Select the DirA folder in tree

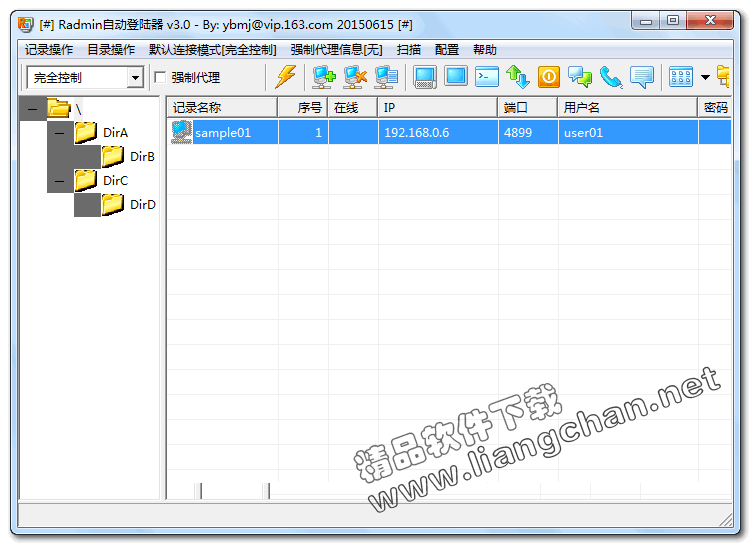[x=101, y=132]
